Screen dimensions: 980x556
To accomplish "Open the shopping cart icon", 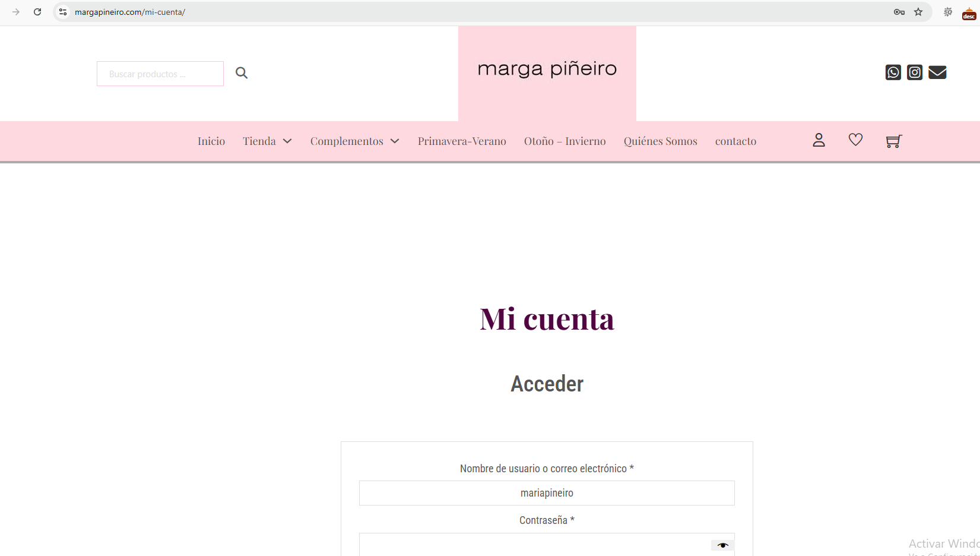I will [893, 141].
